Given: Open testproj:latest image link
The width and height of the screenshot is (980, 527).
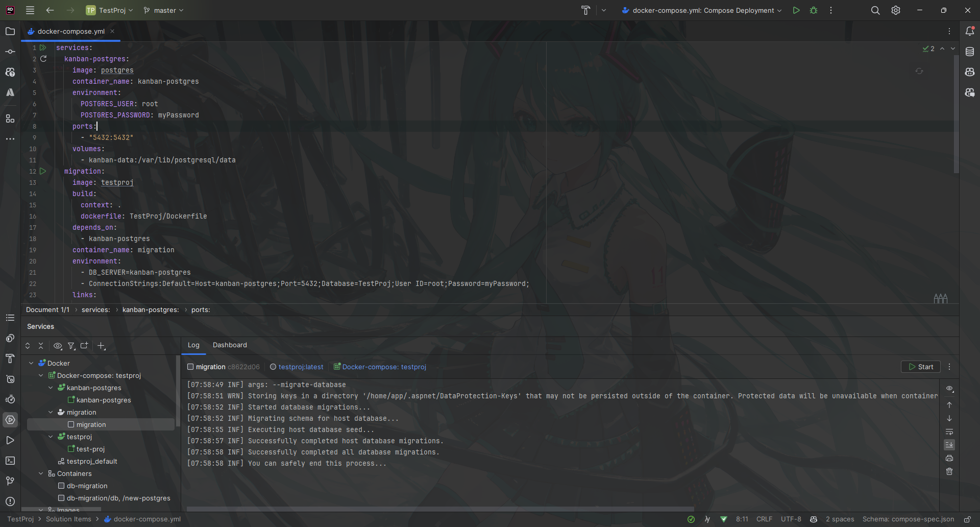Looking at the screenshot, I should (x=301, y=367).
